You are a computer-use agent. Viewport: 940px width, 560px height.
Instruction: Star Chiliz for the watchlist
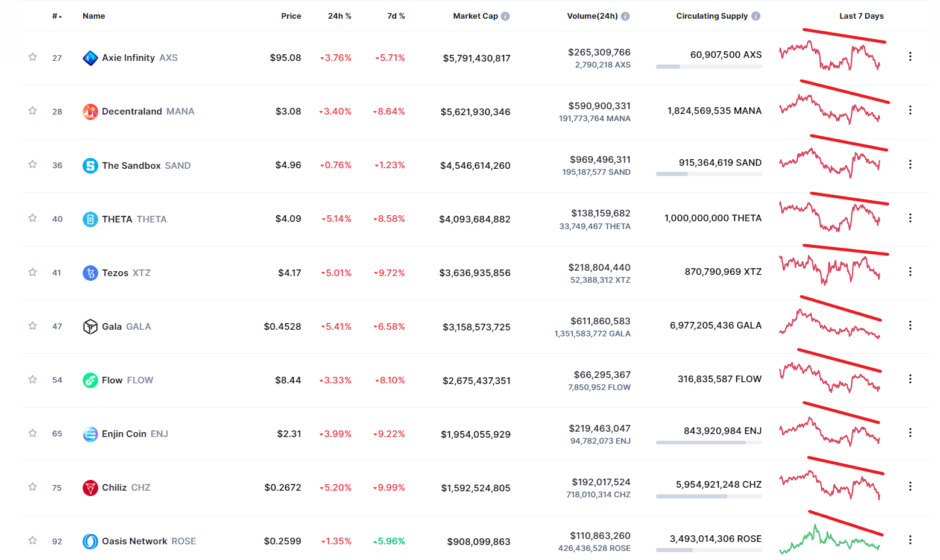tap(33, 487)
